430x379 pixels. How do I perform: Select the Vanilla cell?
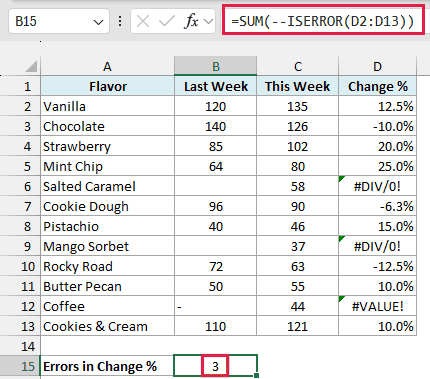coord(107,106)
